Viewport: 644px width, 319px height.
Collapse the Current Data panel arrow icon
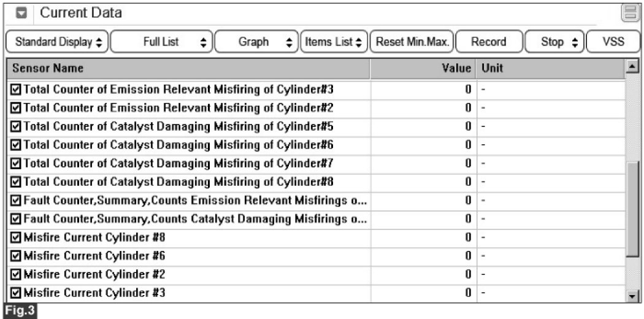pyautogui.click(x=19, y=13)
